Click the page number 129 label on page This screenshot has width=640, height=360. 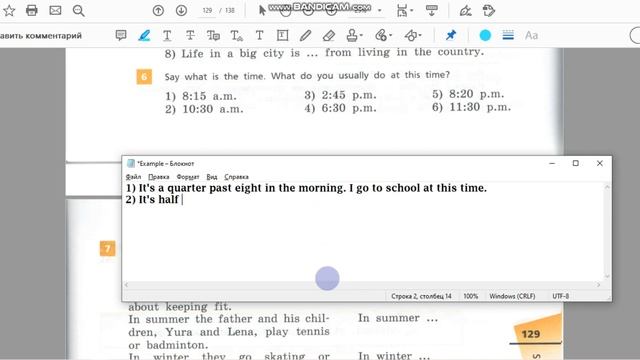pyautogui.click(x=531, y=334)
